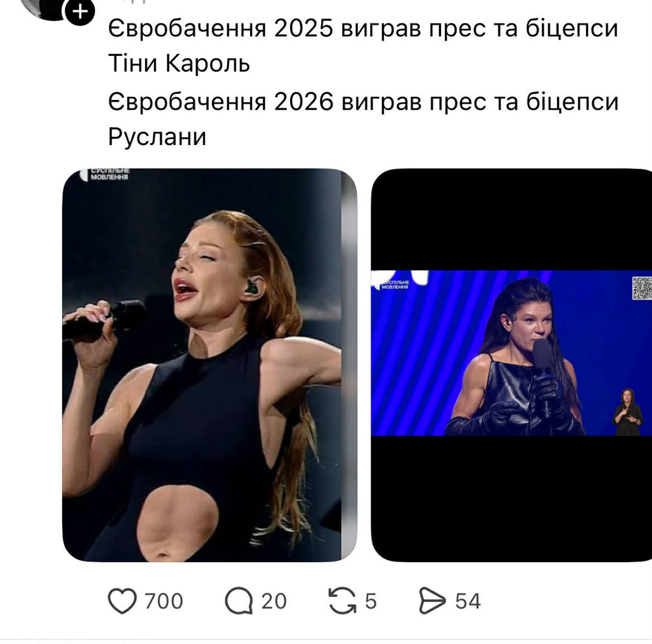View the 54 shares count
The height and width of the screenshot is (644, 652).
466,601
